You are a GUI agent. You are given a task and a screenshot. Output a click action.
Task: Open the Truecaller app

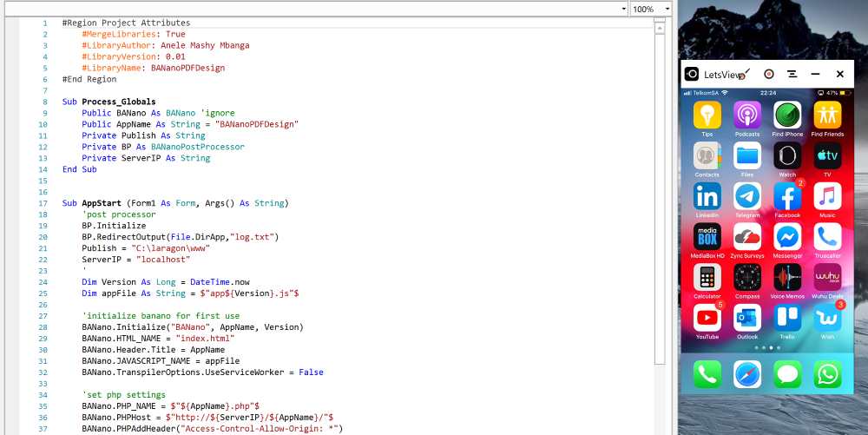[827, 237]
